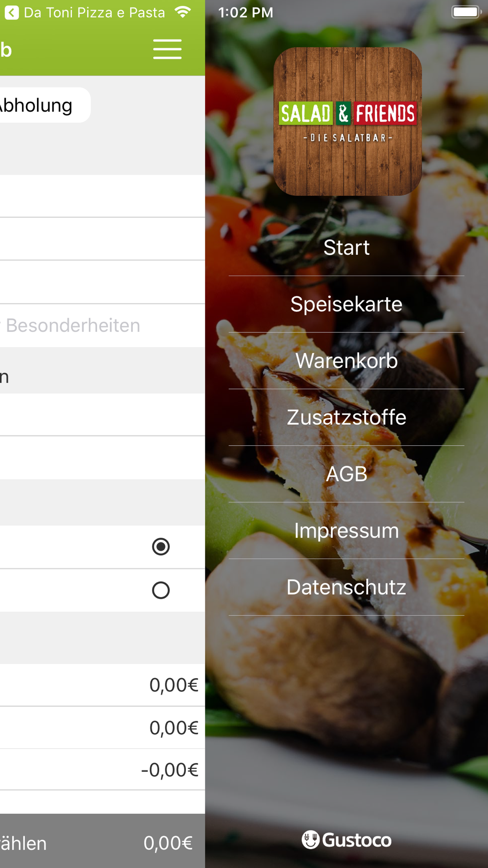Open Zusatzstoffe page

pyautogui.click(x=346, y=417)
